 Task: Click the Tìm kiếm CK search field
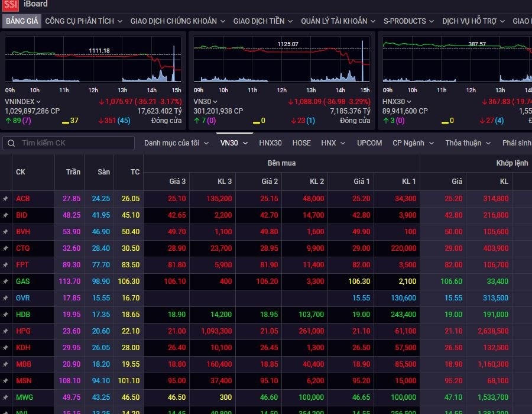click(69, 143)
